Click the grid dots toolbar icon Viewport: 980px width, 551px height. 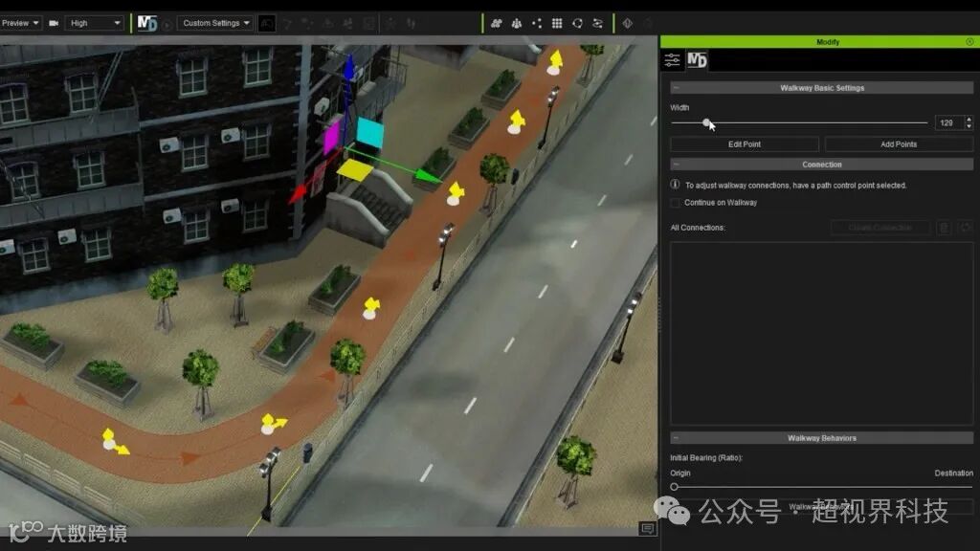(557, 23)
